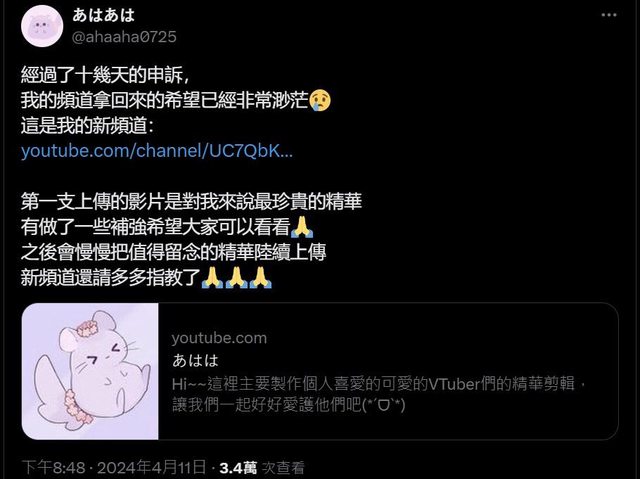The image size is (640, 479).
Task: Click the text 這是我的新頻道
Action: (x=87, y=126)
